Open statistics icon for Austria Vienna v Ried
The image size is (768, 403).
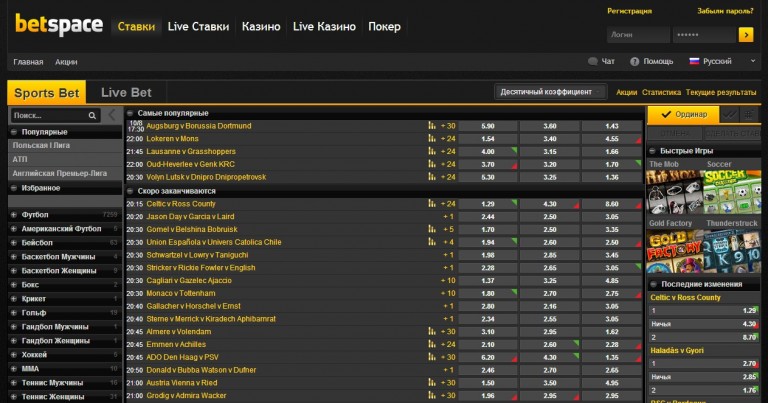[432, 382]
